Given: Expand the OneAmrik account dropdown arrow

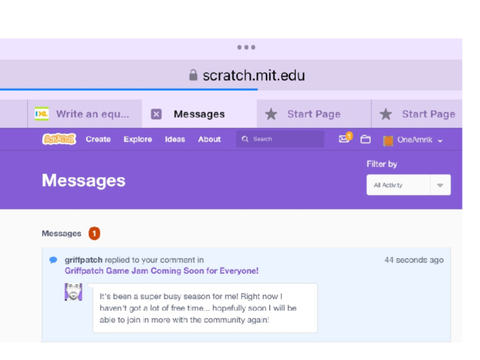Looking at the screenshot, I should [x=440, y=141].
